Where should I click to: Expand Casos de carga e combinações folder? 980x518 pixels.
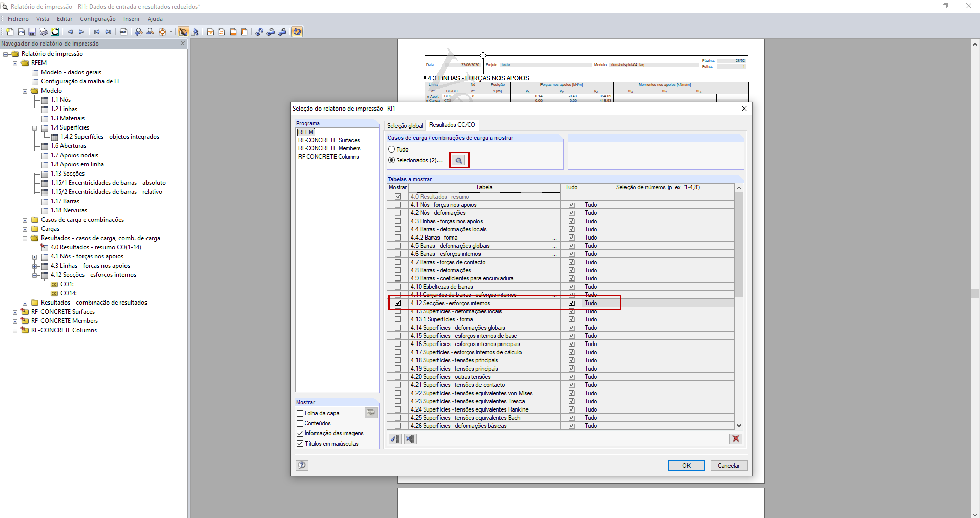point(25,220)
